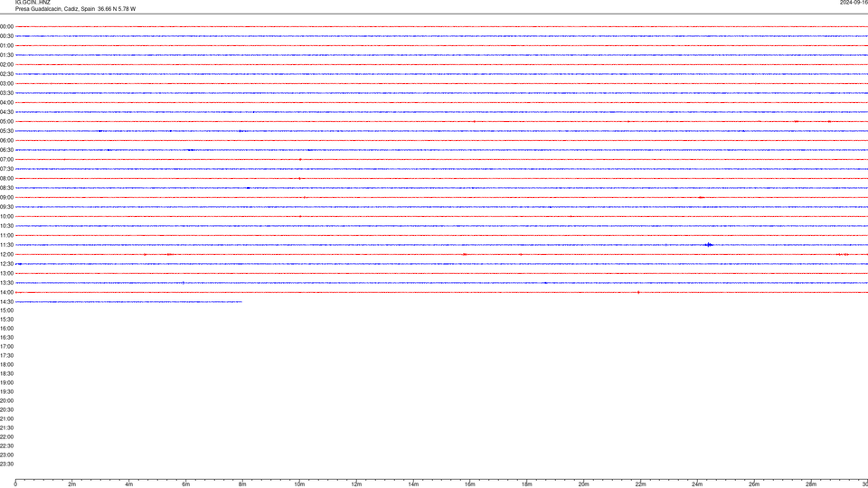Select the 02:30 time row label
This screenshot has width=868, height=488.
[x=6, y=74]
